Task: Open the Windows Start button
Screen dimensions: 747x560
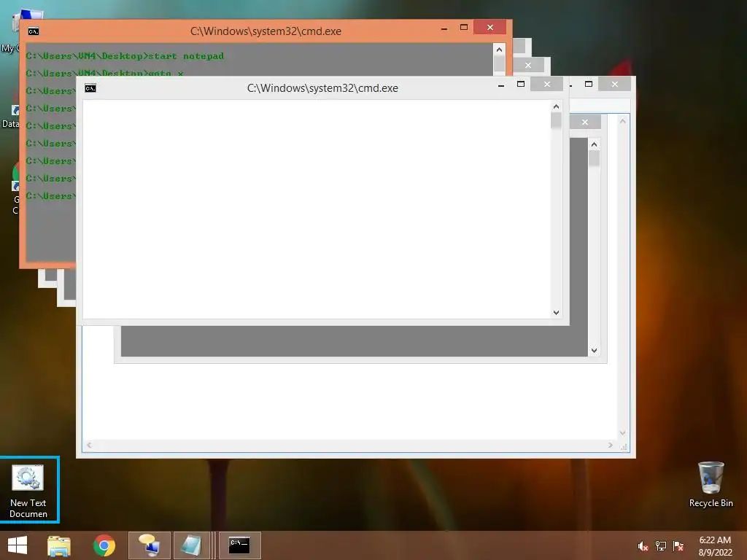Action: (18, 545)
